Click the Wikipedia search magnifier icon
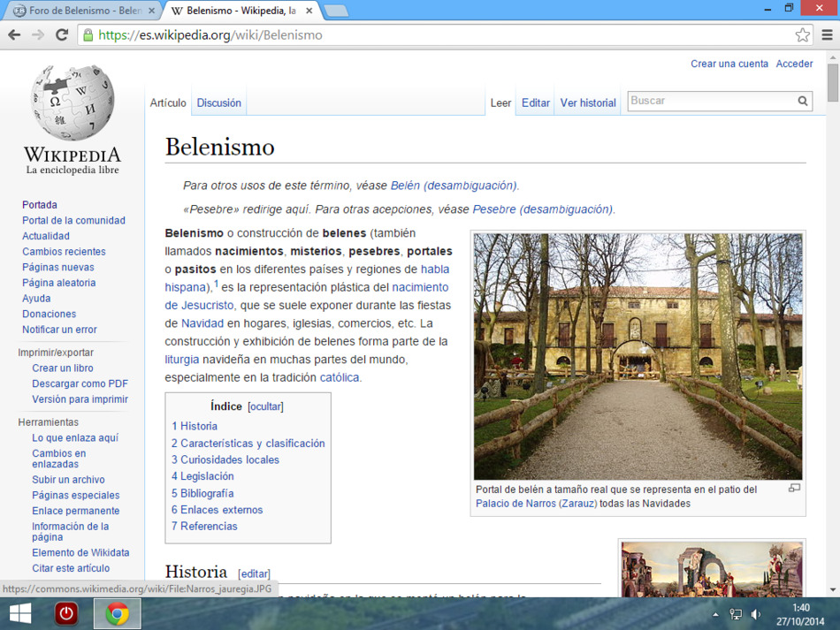This screenshot has height=630, width=840. click(x=803, y=101)
